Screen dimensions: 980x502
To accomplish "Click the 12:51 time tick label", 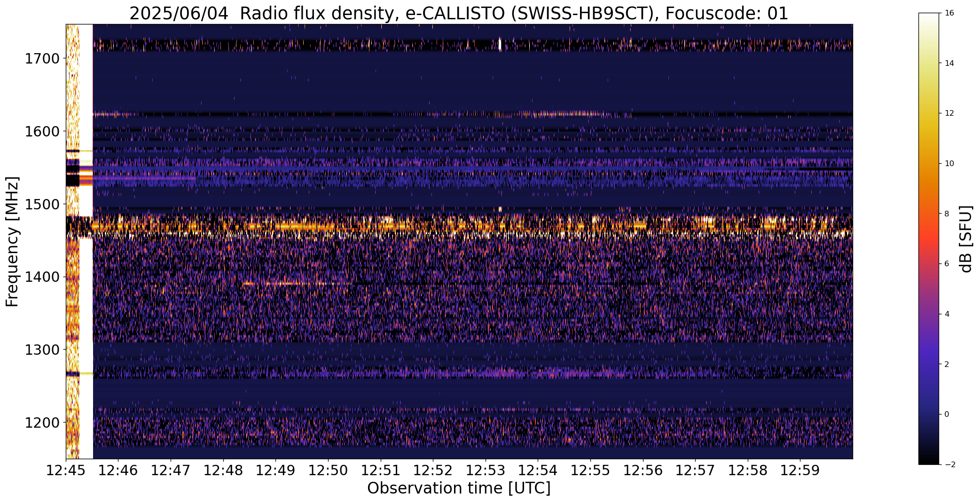I will tap(381, 470).
